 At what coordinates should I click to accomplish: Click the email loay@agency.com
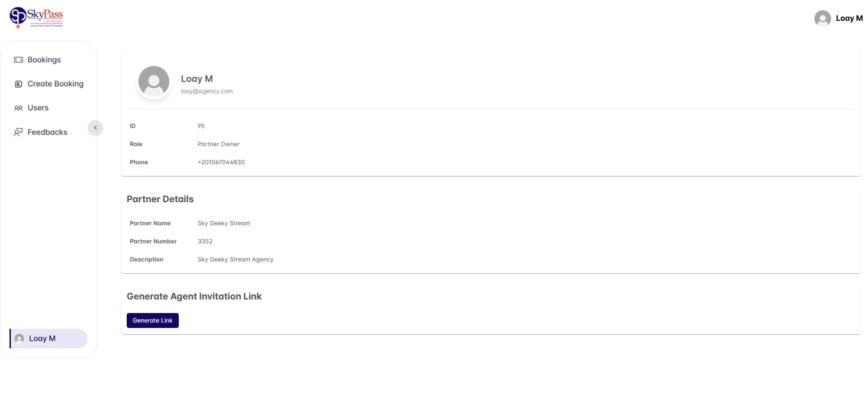(207, 91)
